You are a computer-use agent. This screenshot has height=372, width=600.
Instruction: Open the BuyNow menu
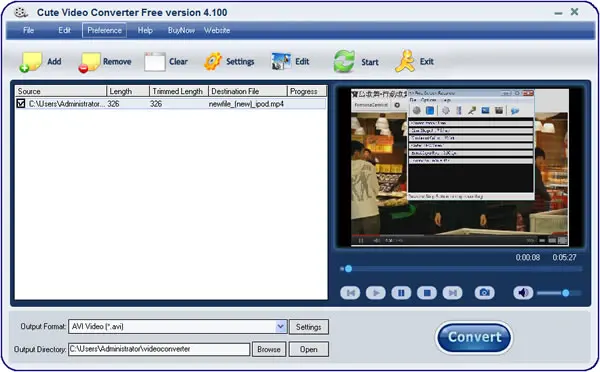click(181, 30)
